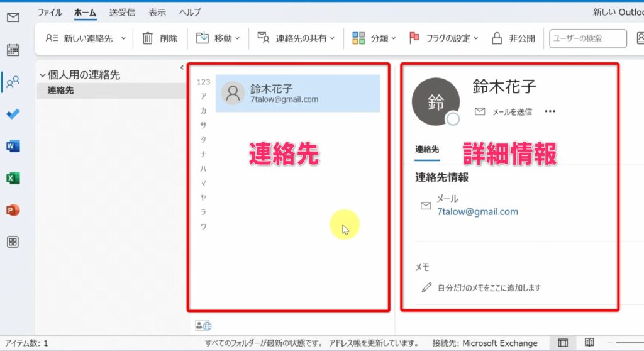Launch PowerPoint from the sidebar
The width and height of the screenshot is (644, 351).
(13, 210)
